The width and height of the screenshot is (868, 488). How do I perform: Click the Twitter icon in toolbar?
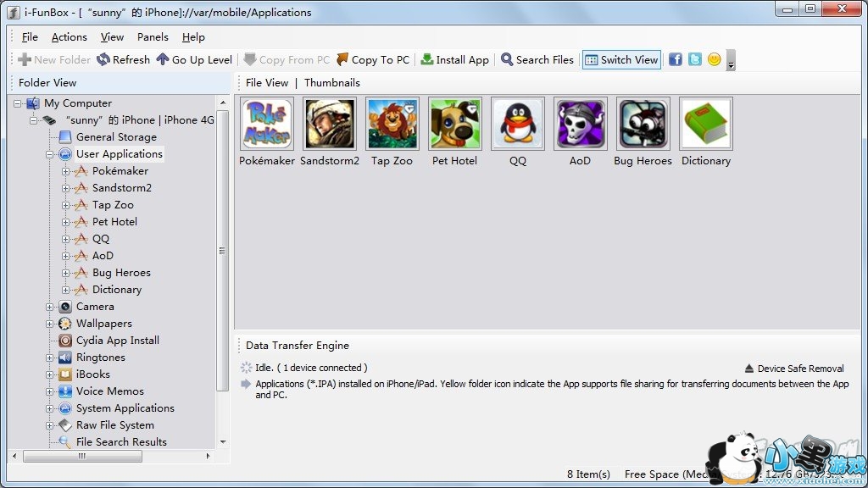(695, 59)
